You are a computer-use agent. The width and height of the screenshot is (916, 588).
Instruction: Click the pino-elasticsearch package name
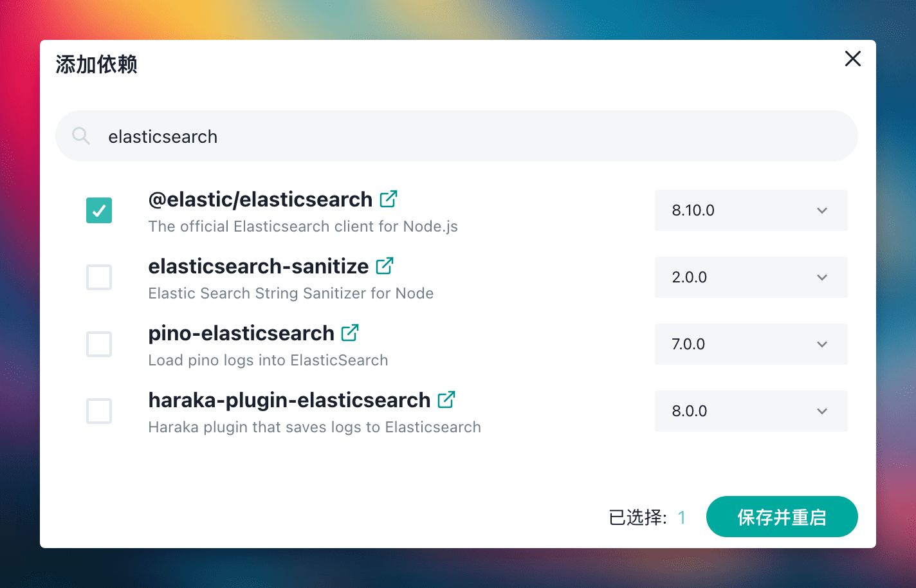pyautogui.click(x=241, y=333)
